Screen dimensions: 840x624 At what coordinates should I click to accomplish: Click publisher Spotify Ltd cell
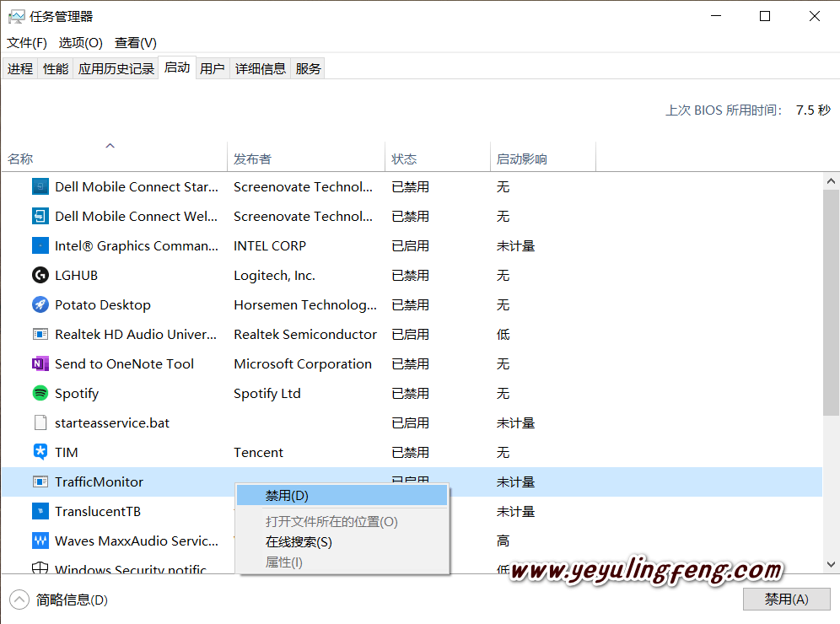(267, 393)
